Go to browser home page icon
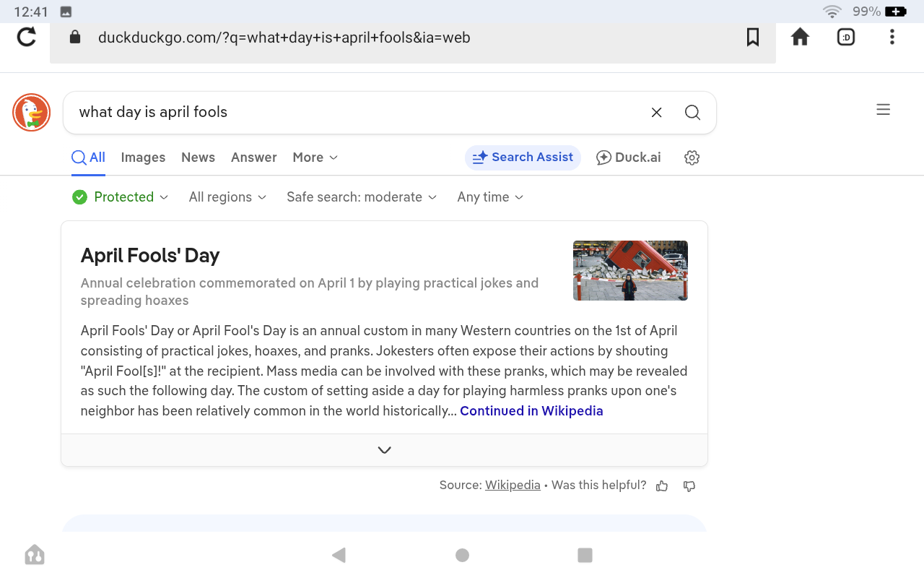Viewport: 924px width, 578px height. (x=800, y=37)
